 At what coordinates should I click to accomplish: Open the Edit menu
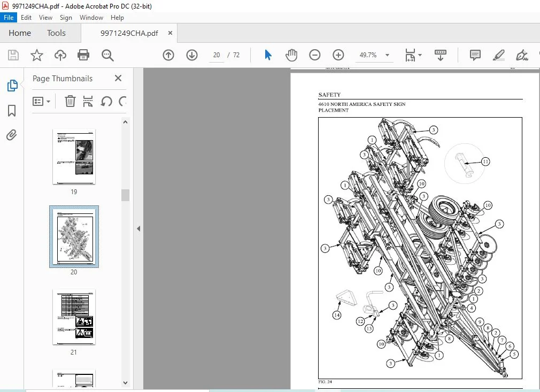(26, 18)
